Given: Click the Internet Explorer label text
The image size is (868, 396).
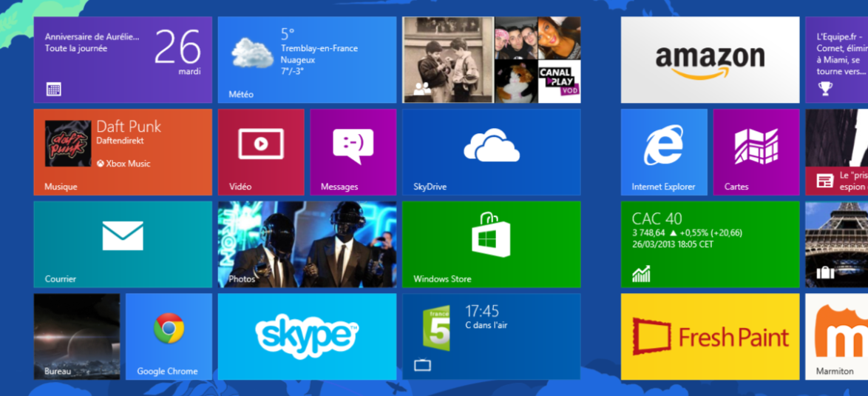Looking at the screenshot, I should pos(664,187).
